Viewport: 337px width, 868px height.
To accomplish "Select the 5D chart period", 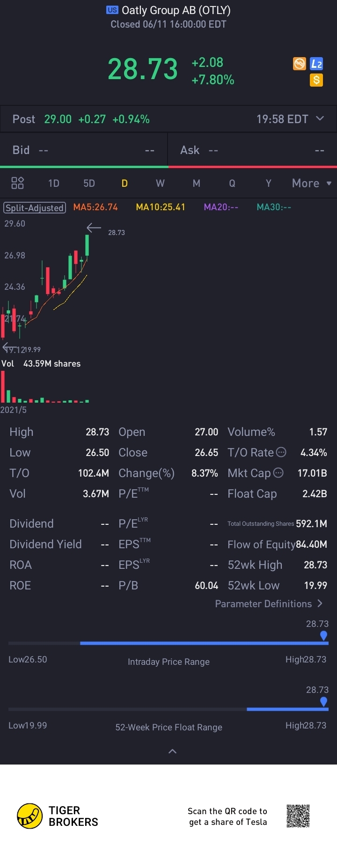I will [x=89, y=183].
